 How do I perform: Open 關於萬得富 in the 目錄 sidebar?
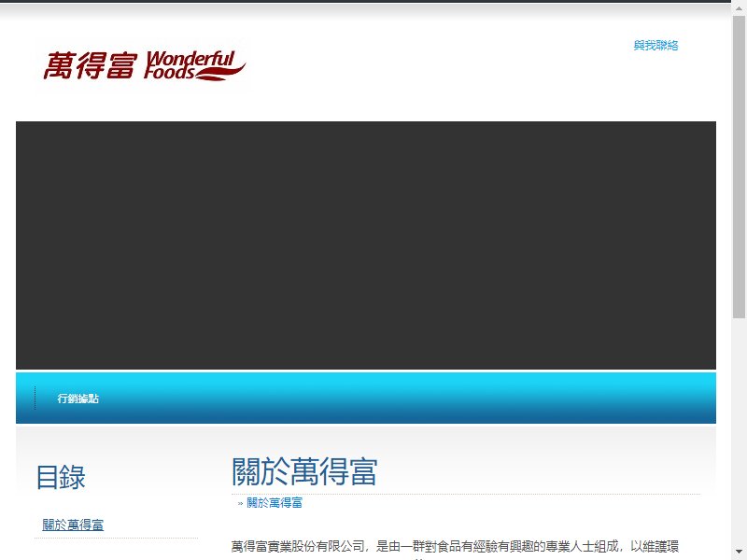pos(73,525)
